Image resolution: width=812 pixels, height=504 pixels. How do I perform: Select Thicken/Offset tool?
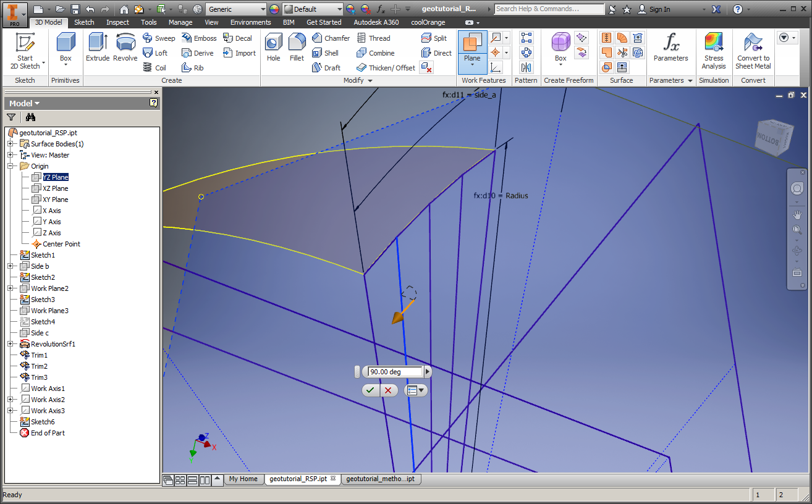point(386,68)
